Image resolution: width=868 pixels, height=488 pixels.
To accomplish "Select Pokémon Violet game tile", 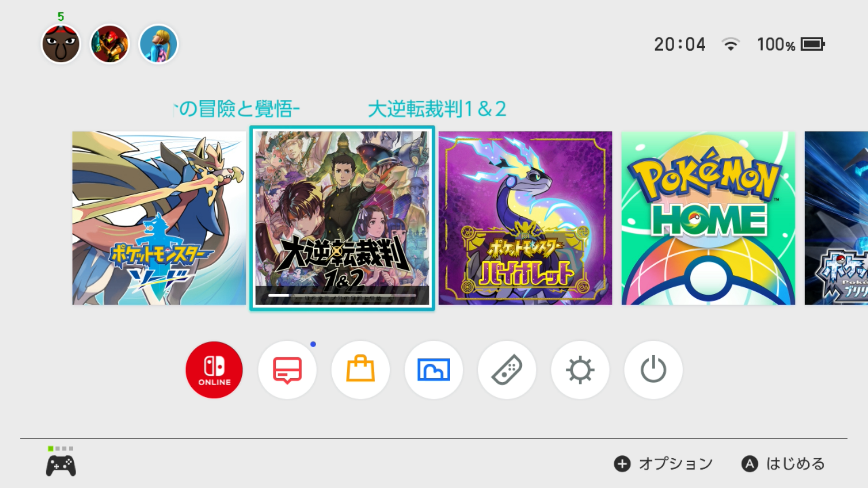I will [525, 218].
